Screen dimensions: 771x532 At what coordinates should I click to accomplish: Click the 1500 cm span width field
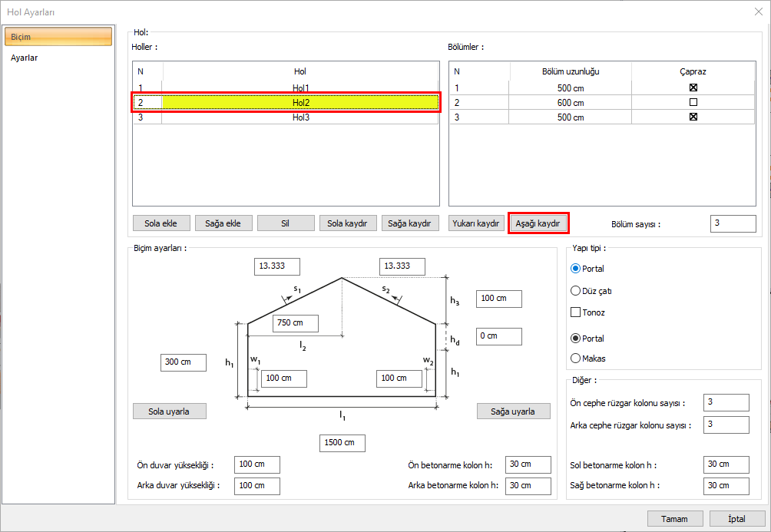coord(342,443)
